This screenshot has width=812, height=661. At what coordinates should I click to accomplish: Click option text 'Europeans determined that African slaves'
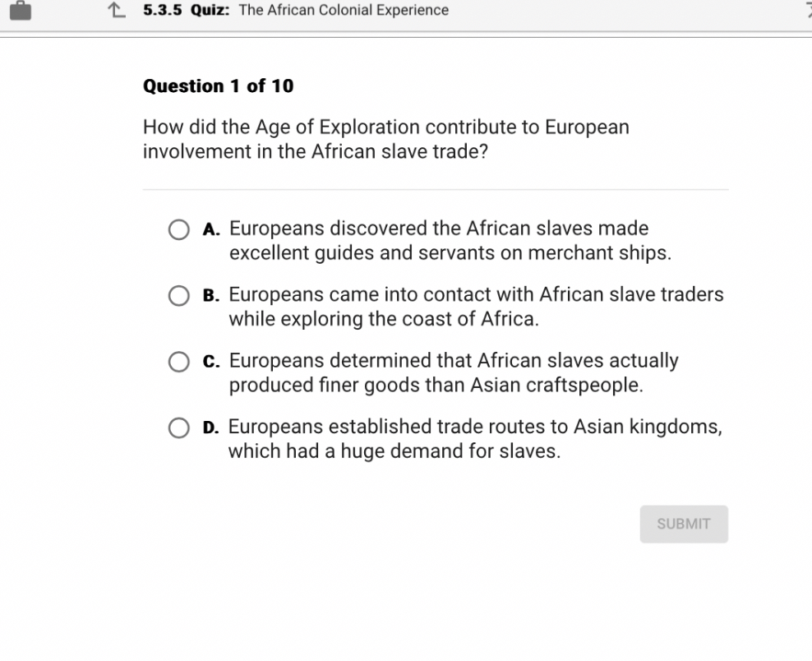[417, 361]
